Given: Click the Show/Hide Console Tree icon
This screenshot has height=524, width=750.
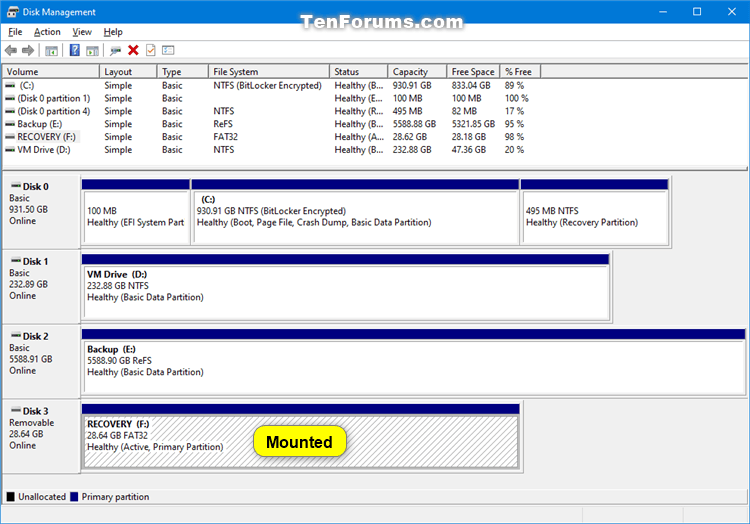Looking at the screenshot, I should 51,50.
